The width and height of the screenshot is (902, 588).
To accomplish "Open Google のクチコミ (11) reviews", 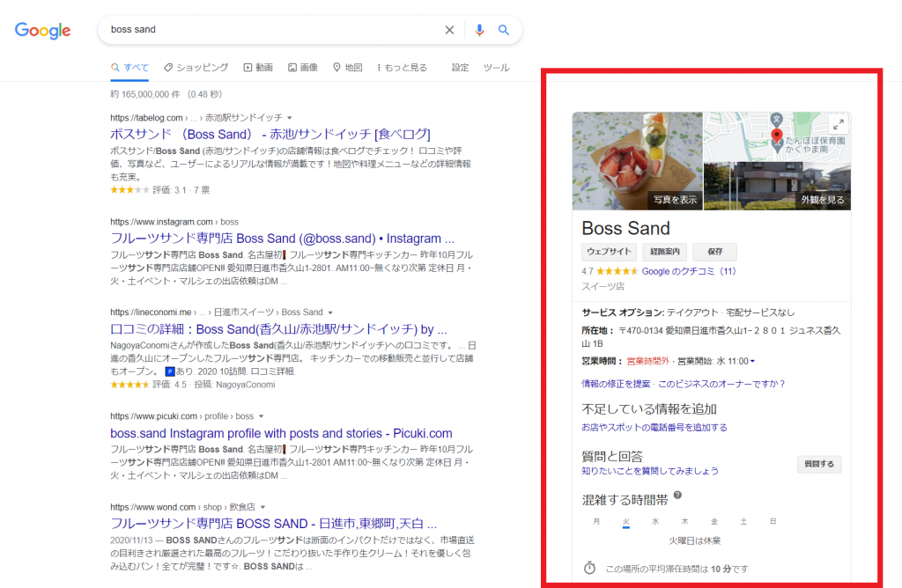I will 689,271.
